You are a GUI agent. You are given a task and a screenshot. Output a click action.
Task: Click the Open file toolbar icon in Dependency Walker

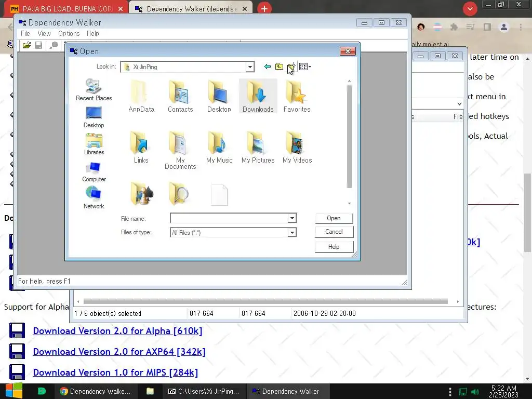point(26,45)
